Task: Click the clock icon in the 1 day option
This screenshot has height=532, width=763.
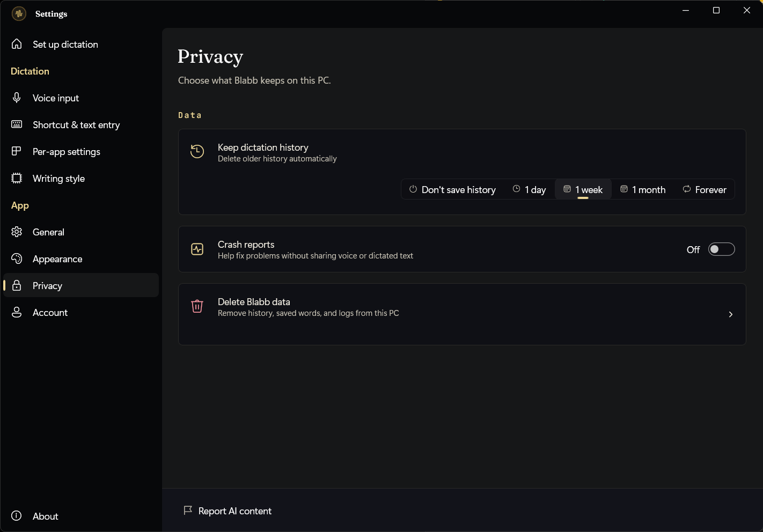Action: pos(517,189)
